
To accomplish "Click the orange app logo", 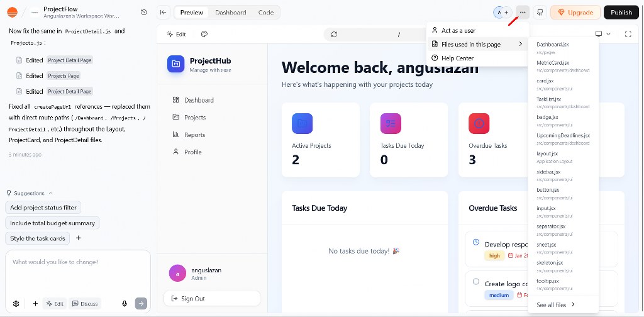I will [13, 13].
